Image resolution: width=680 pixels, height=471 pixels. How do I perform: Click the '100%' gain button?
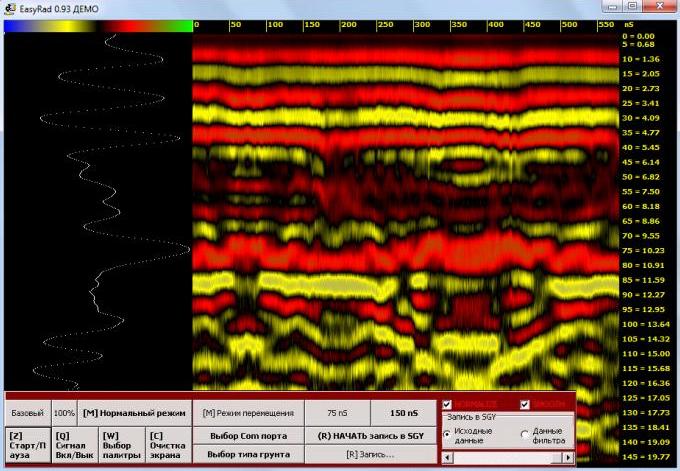[x=64, y=413]
